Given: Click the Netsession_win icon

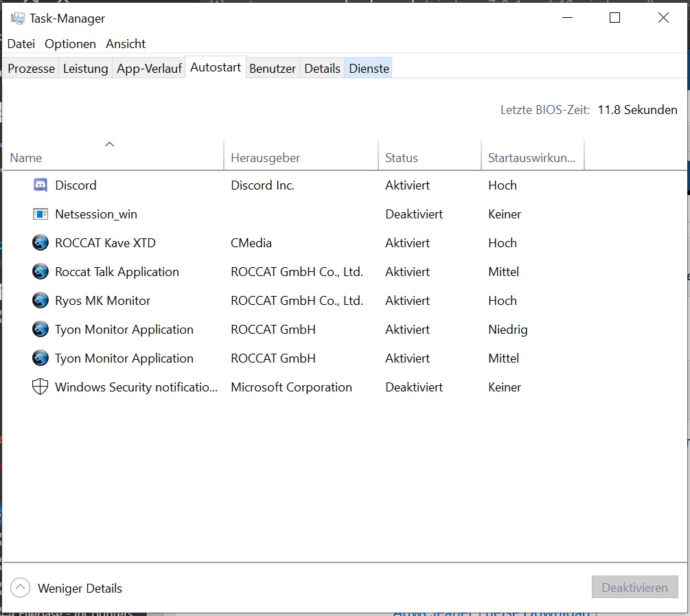Looking at the screenshot, I should tap(41, 214).
